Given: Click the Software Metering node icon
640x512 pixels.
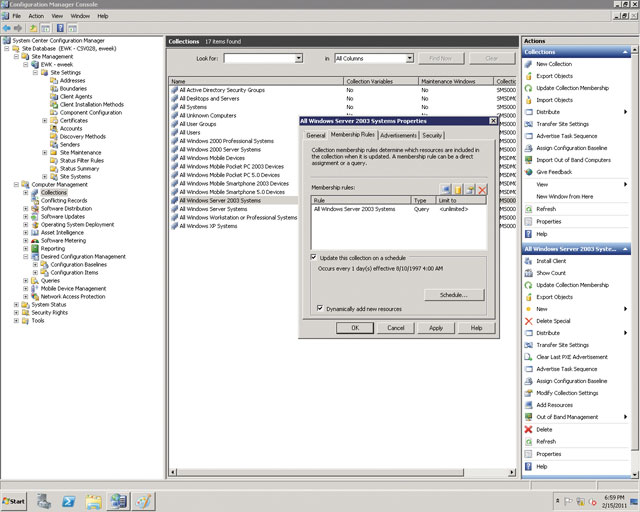Looking at the screenshot, I should (x=35, y=240).
